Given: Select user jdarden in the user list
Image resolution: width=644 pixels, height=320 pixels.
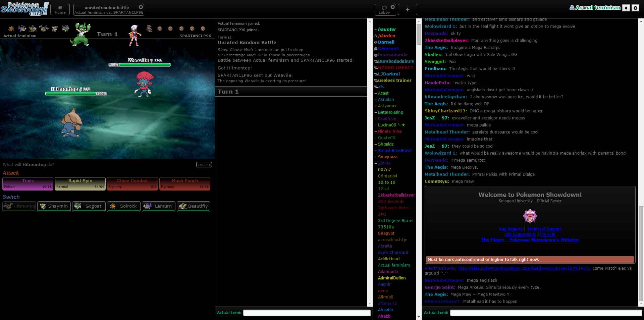Looking at the screenshot, I should coord(386,36).
